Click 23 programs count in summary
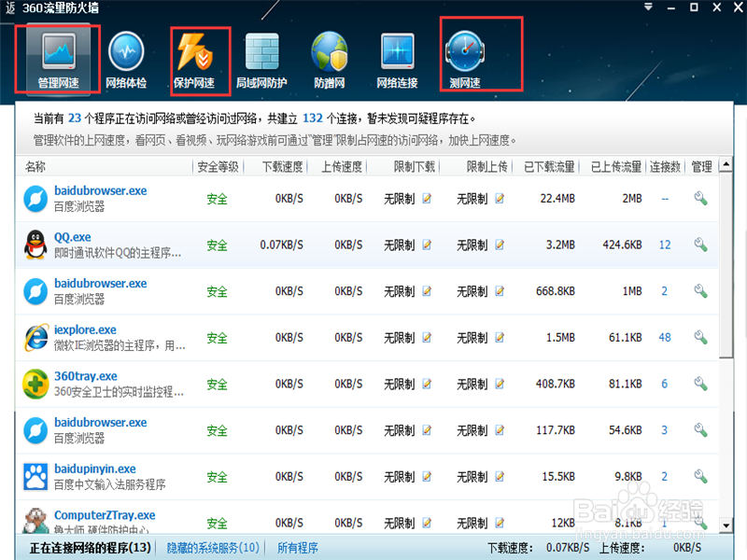This screenshot has width=747, height=560. point(75,119)
